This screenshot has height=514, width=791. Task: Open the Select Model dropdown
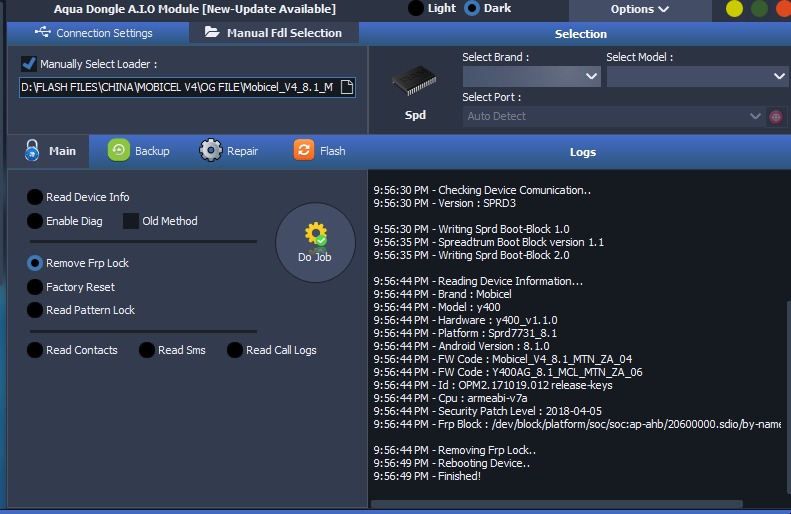pyautogui.click(x=697, y=76)
